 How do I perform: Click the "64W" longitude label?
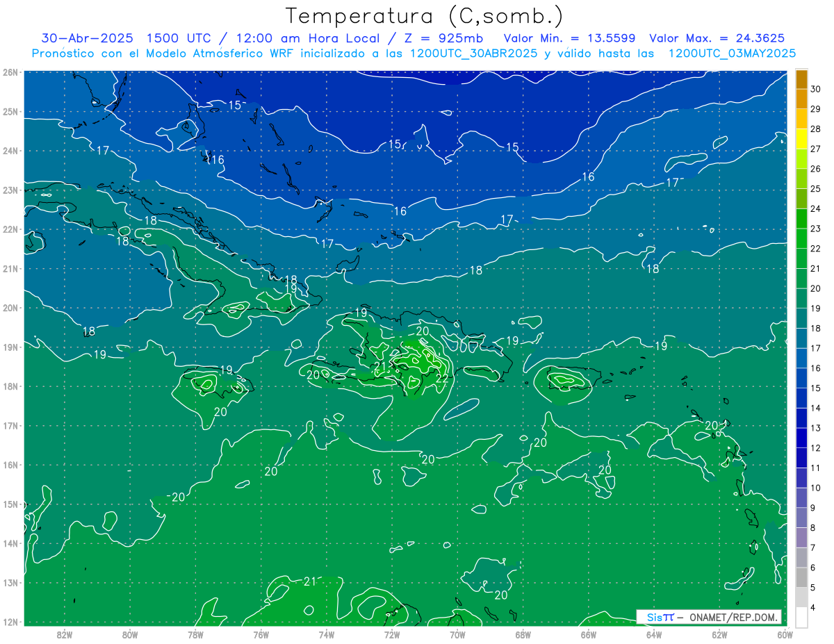[654, 634]
